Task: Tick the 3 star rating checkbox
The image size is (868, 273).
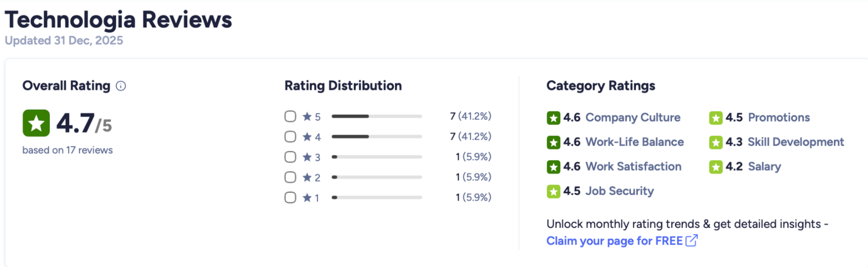Action: click(290, 157)
